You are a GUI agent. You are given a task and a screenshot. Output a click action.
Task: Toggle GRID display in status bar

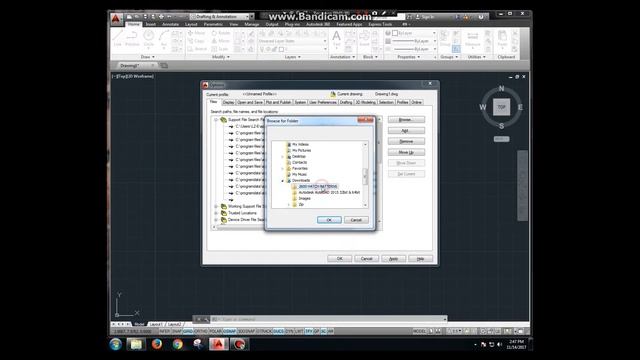pos(188,331)
